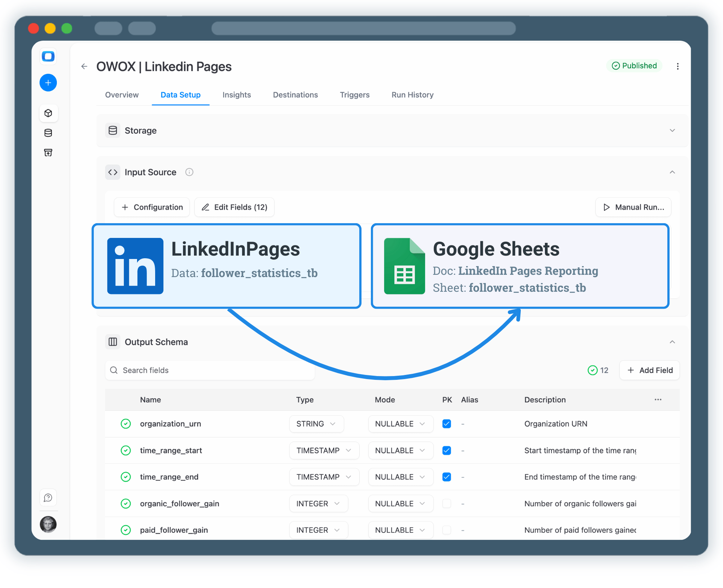
Task: Open the NULLABLE mode dropdown for paid_follower_gain
Action: coord(400,530)
